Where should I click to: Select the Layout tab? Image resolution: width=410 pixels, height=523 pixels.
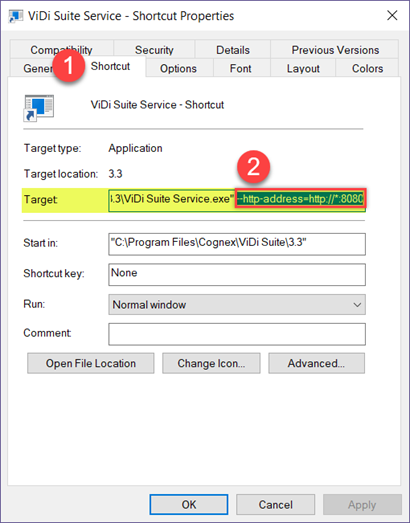pos(303,68)
